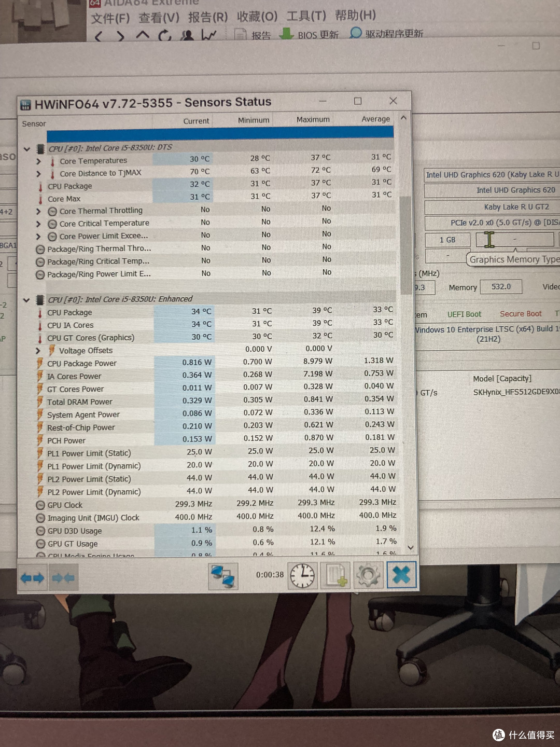Click the BIOS 更新 button

[x=309, y=35]
